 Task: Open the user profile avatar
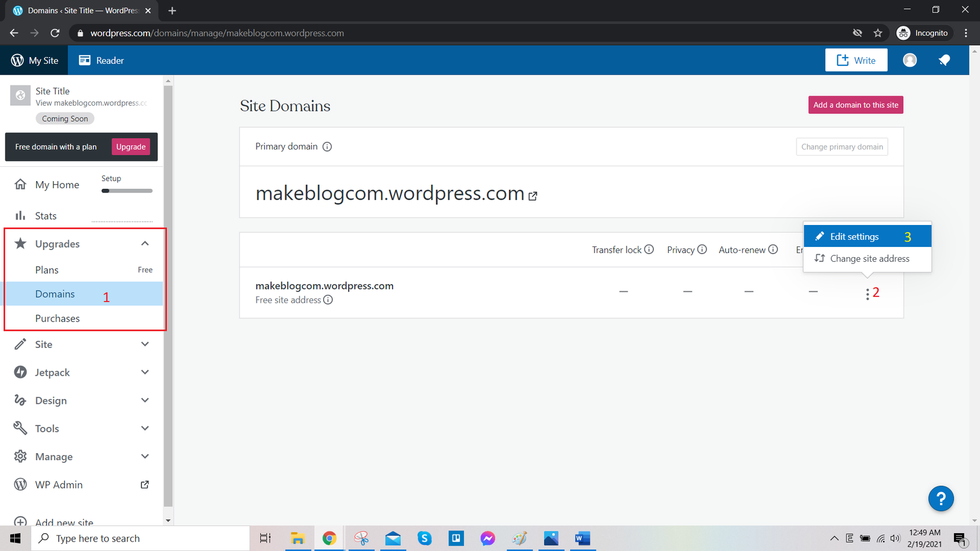pos(909,60)
